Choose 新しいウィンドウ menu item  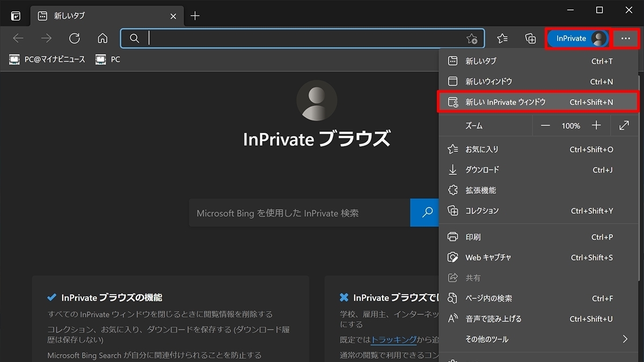539,82
